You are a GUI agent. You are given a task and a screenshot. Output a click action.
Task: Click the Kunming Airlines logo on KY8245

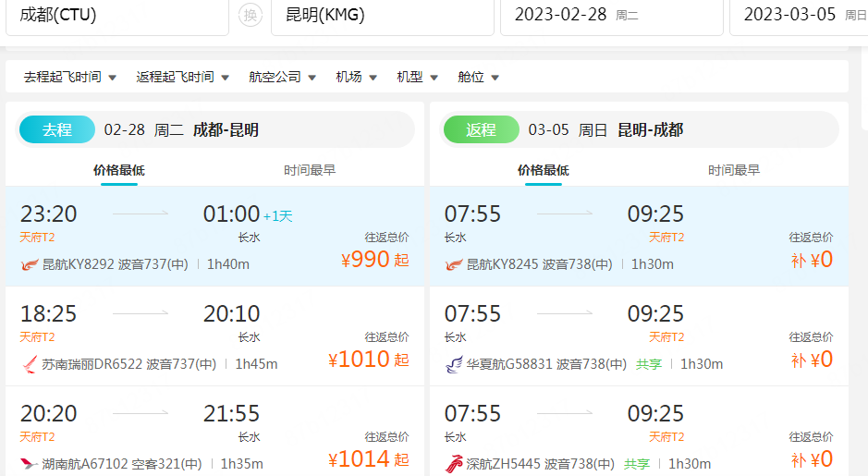(453, 264)
